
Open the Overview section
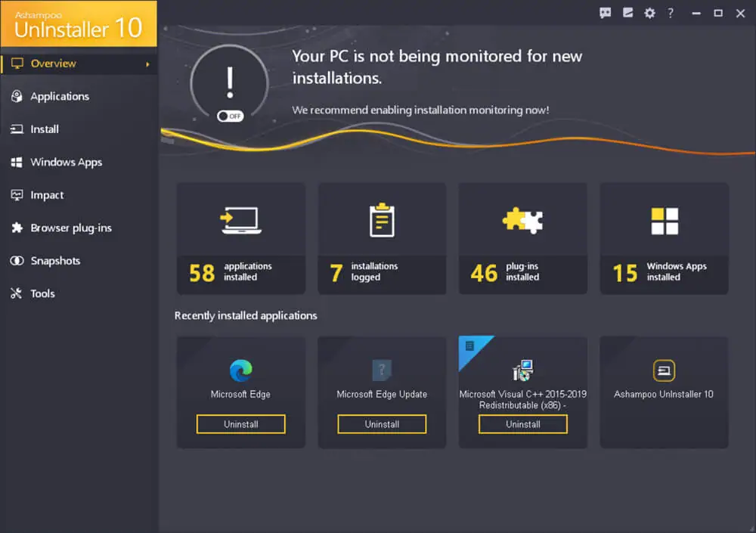tap(79, 64)
